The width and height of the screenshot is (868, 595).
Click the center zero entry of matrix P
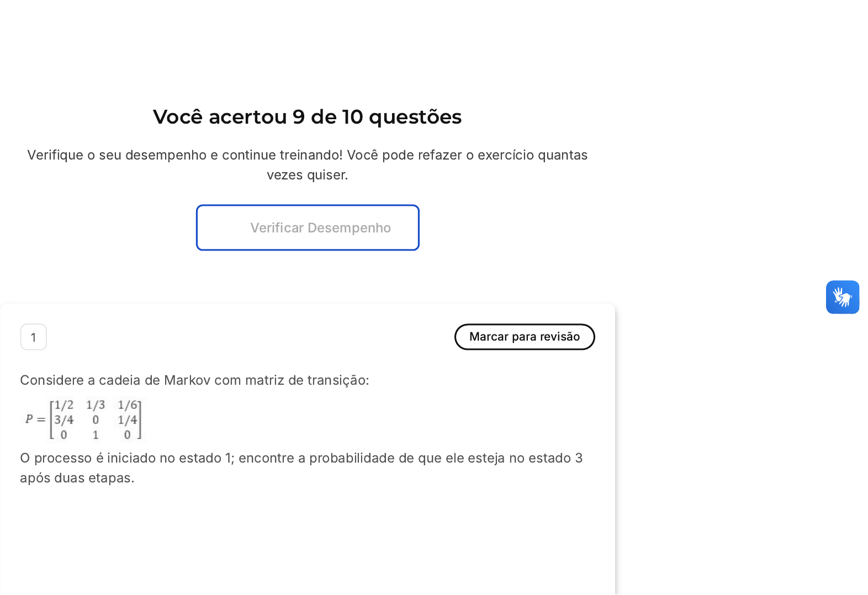[x=96, y=420]
